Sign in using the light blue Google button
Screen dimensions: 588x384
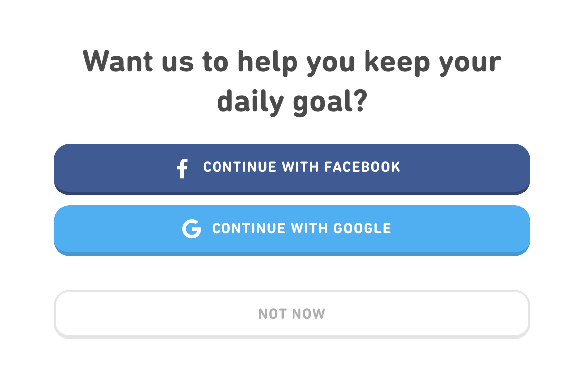tap(292, 230)
